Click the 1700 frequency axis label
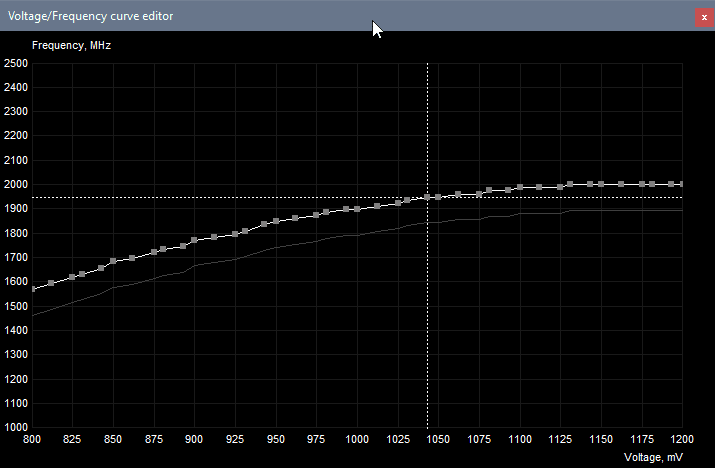The image size is (715, 468). coord(16,257)
